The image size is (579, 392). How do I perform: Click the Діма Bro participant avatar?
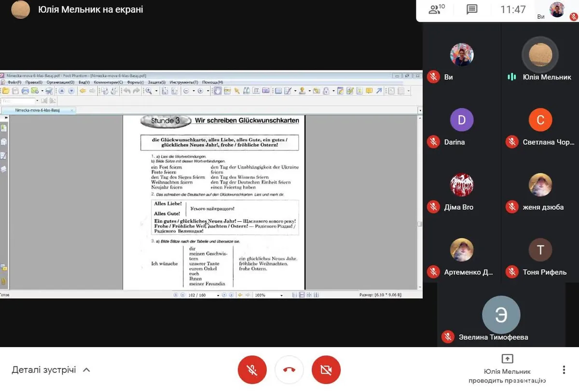point(462,185)
